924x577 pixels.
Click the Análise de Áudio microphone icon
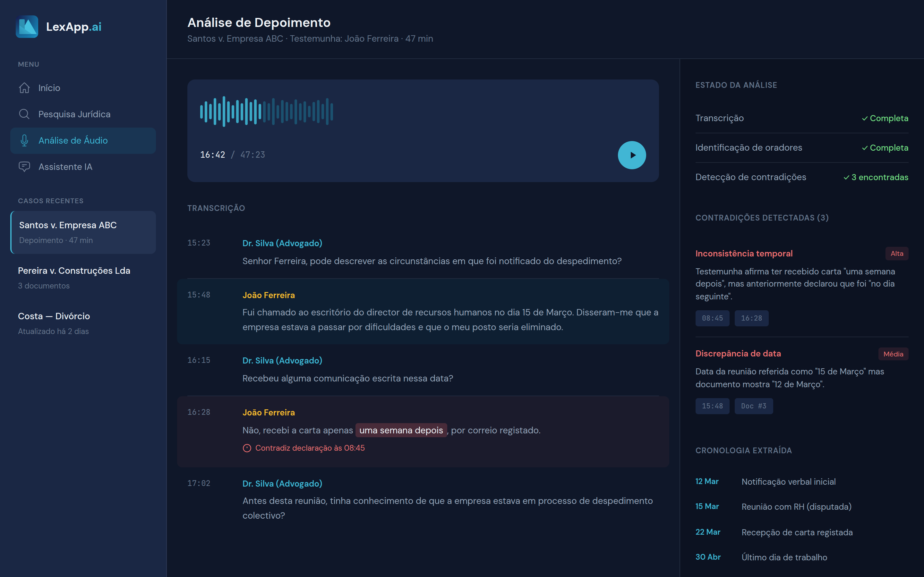point(24,140)
